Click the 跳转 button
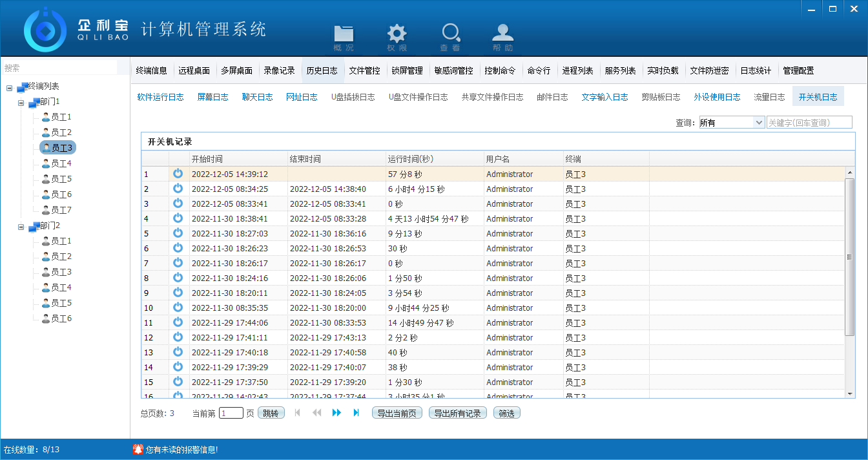Viewport: 868px width, 460px height. 271,413
